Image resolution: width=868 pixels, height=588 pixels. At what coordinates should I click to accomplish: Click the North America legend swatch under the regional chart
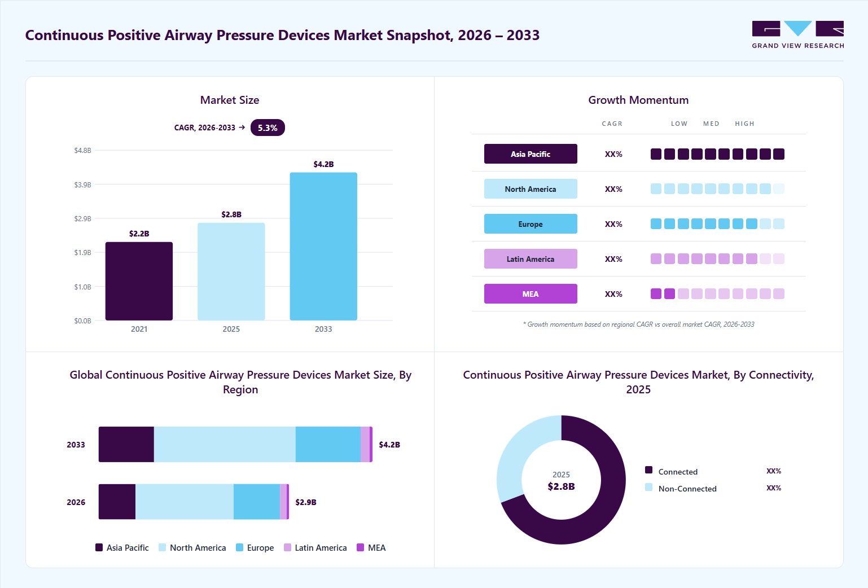pyautogui.click(x=163, y=547)
